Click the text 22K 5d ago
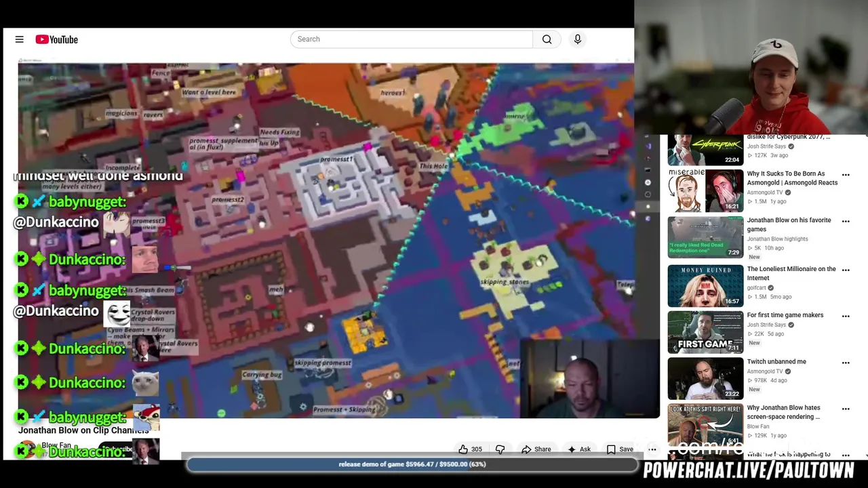 click(x=766, y=333)
